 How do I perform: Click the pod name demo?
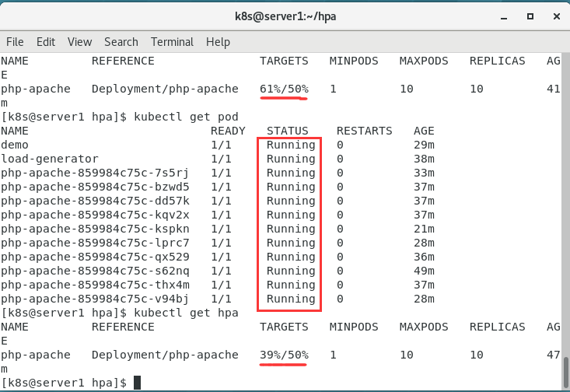click(x=15, y=145)
